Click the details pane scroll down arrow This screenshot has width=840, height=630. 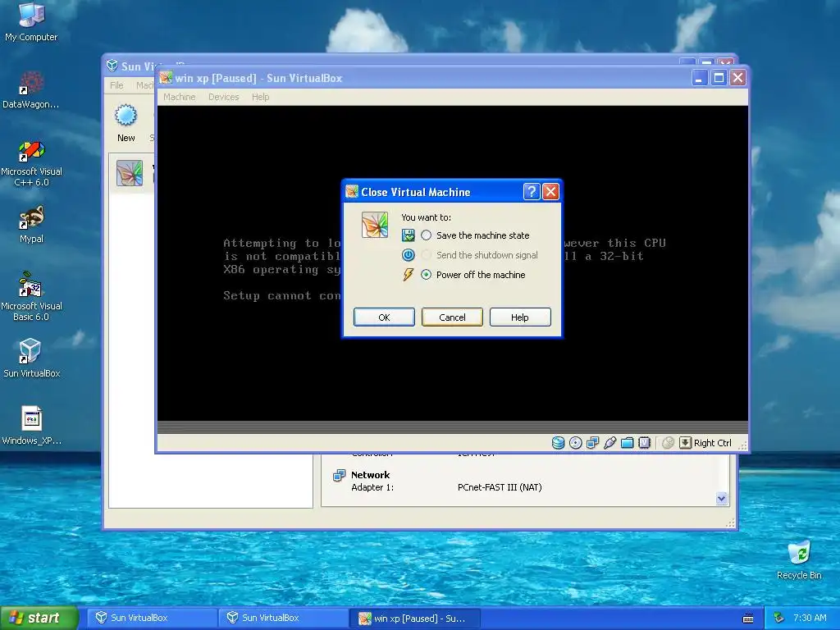[x=721, y=499]
